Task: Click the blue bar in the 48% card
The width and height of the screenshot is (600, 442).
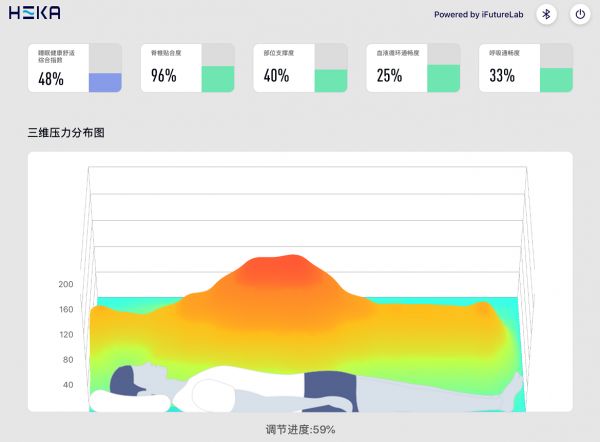Action: pyautogui.click(x=105, y=83)
